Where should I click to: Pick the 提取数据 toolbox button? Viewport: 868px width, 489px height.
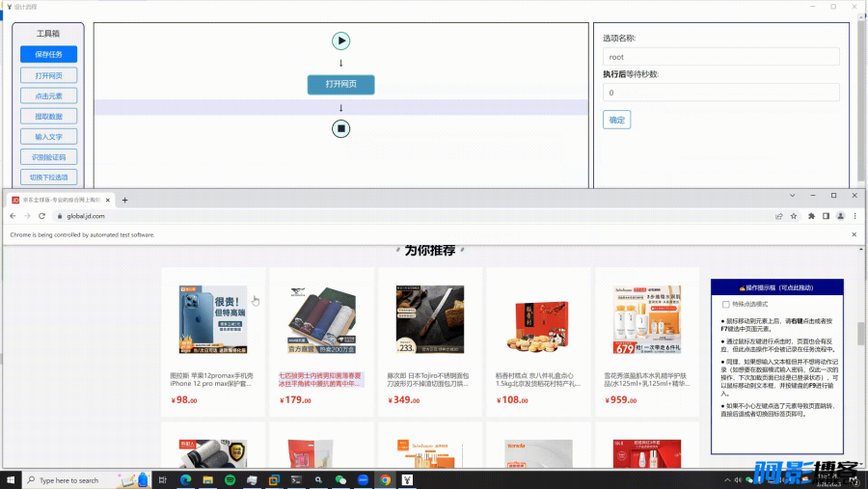pyautogui.click(x=49, y=117)
